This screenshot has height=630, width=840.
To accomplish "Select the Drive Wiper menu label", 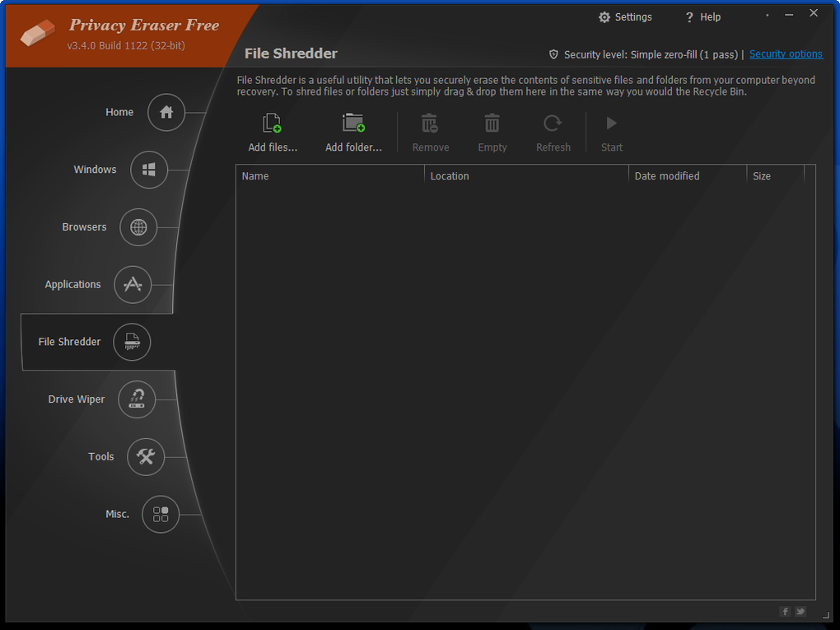I will point(77,399).
